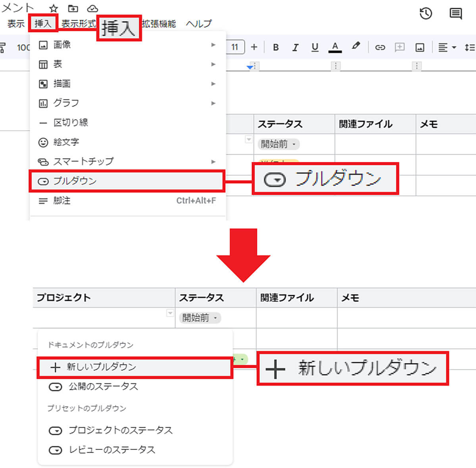This screenshot has width=476, height=468.
Task: Click the dropdown icon beside レビューのステータス
Action: (x=55, y=450)
